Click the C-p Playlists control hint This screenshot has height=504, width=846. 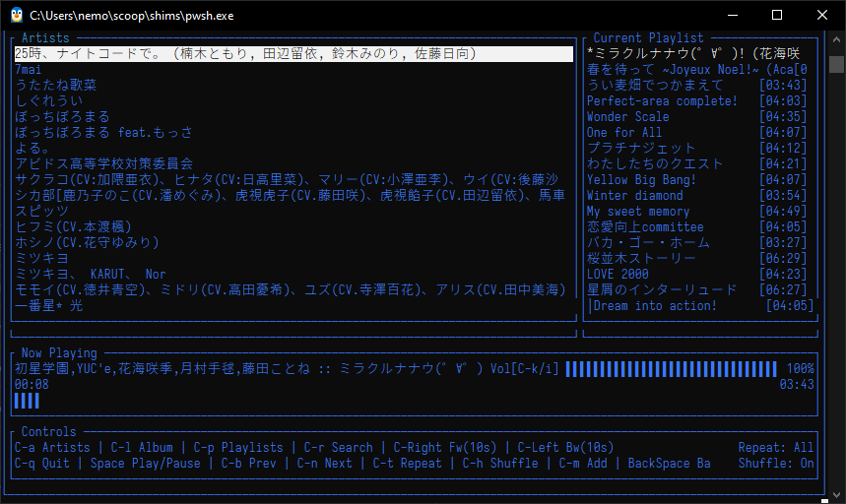pos(238,448)
